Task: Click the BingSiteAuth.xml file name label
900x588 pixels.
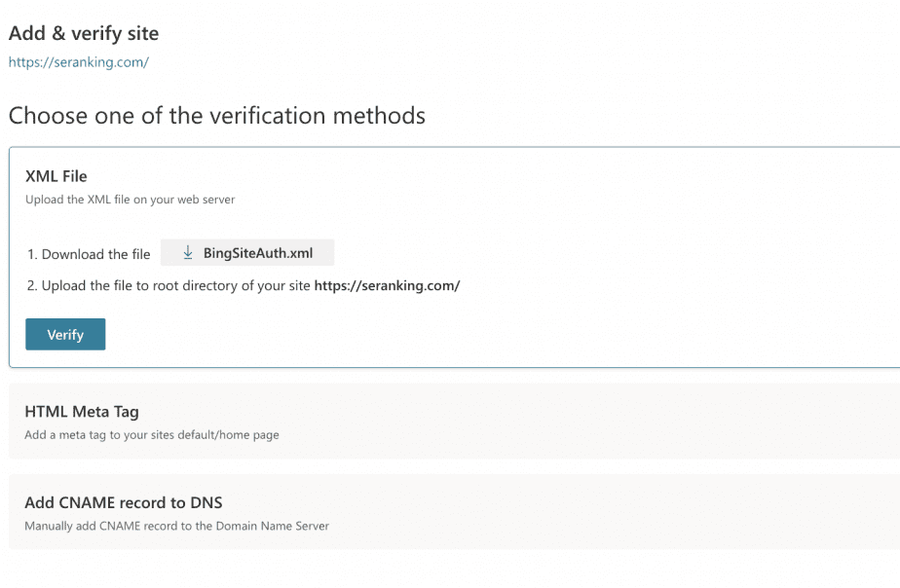Action: point(259,252)
